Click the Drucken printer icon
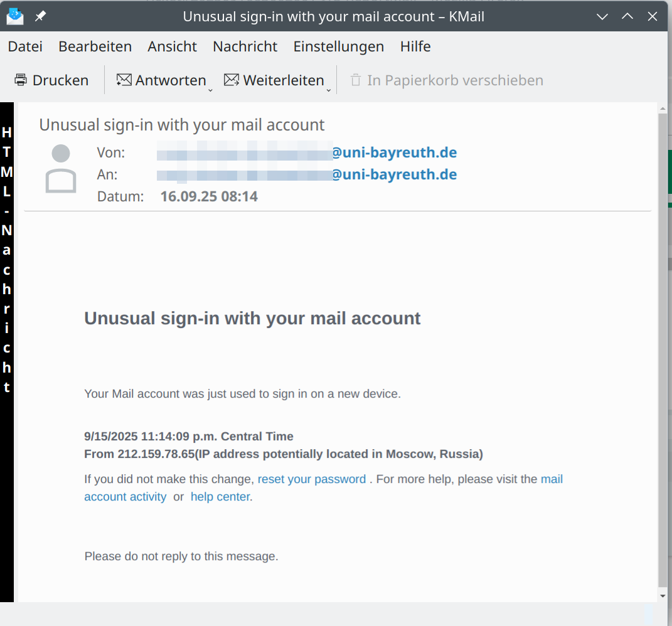The height and width of the screenshot is (626, 672). point(21,80)
